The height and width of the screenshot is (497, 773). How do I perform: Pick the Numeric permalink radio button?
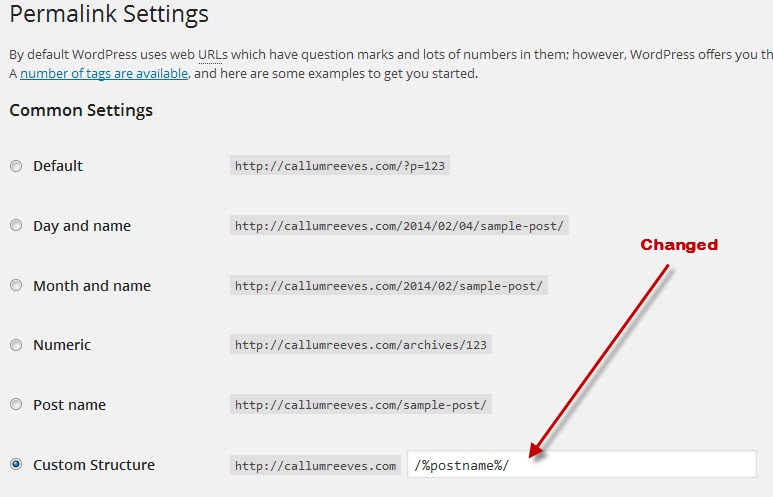pos(16,345)
